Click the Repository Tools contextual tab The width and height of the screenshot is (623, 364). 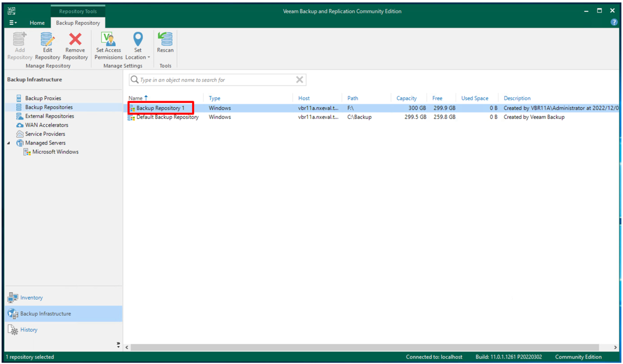point(78,11)
